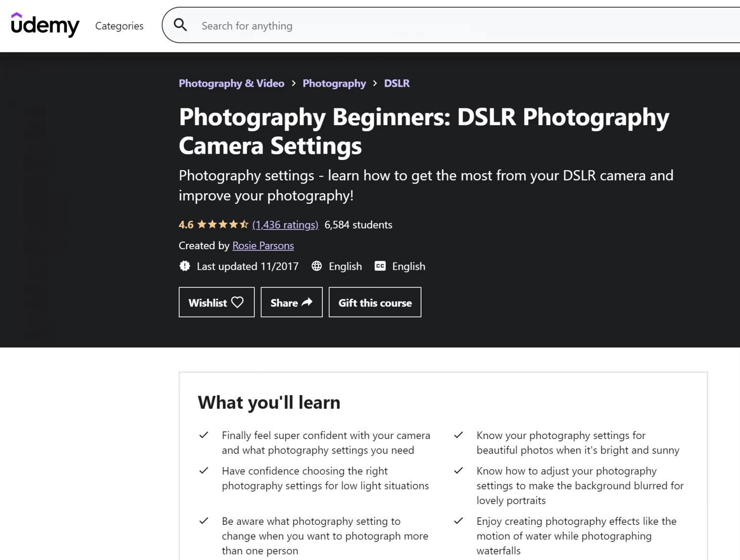Click the last updated alert badge icon
Image resolution: width=740 pixels, height=560 pixels.
[x=185, y=266]
